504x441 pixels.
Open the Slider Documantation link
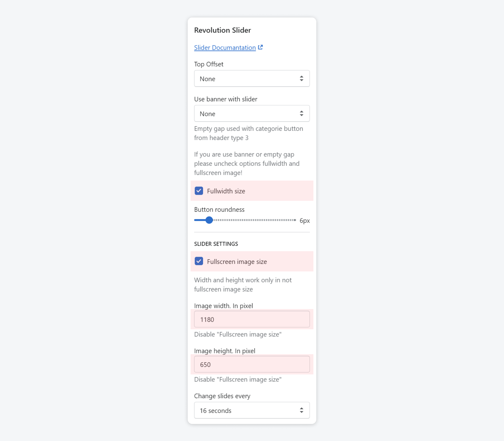[x=225, y=48]
